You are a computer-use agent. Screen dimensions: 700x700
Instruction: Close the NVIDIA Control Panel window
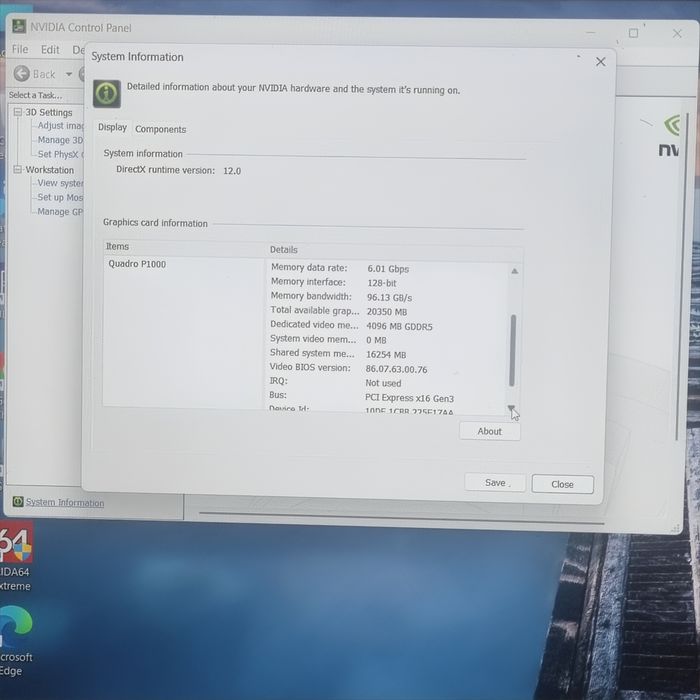[677, 34]
